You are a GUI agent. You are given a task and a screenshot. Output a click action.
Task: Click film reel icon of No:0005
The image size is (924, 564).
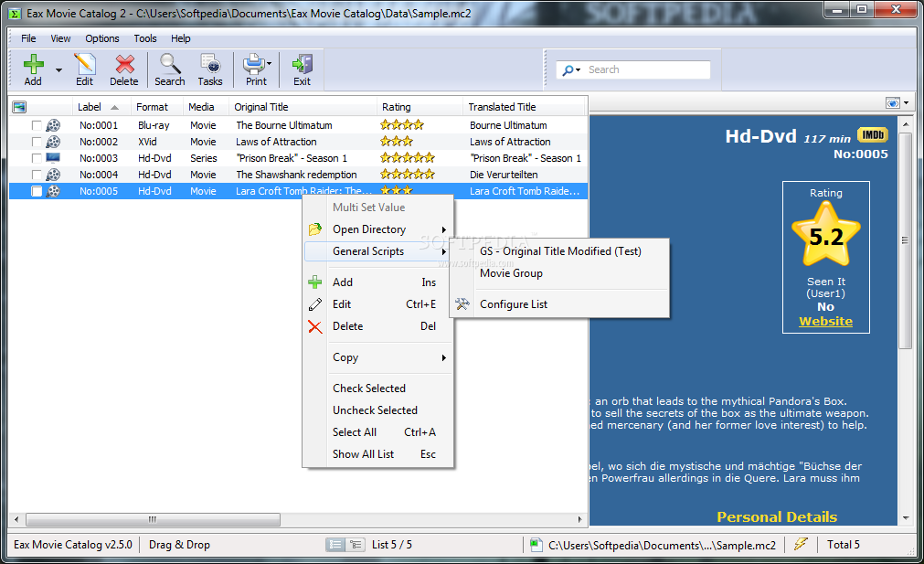(x=53, y=191)
